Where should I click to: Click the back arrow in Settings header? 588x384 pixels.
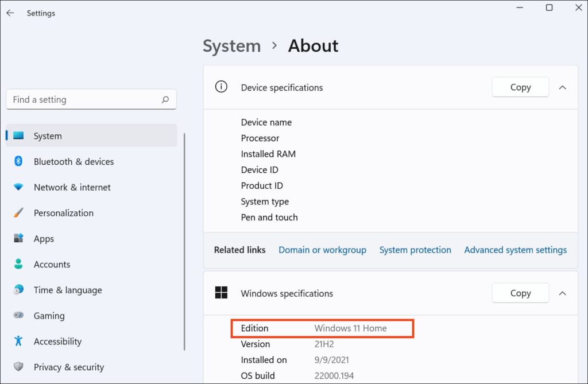[x=10, y=13]
